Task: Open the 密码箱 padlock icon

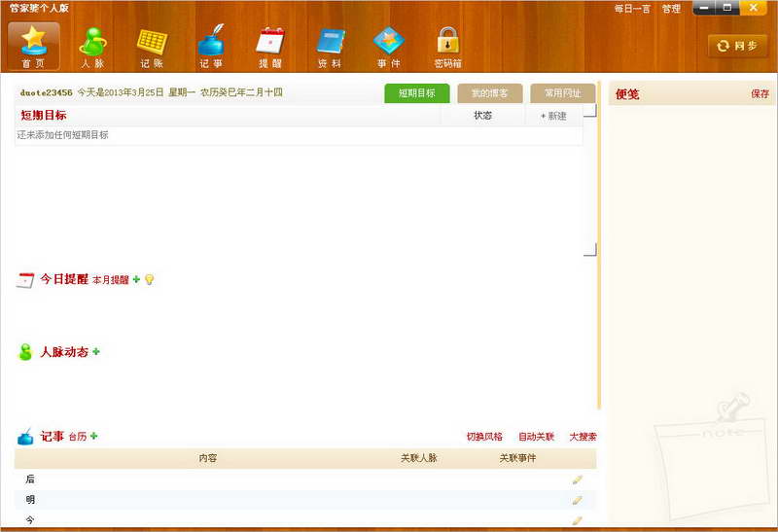Action: [x=448, y=47]
